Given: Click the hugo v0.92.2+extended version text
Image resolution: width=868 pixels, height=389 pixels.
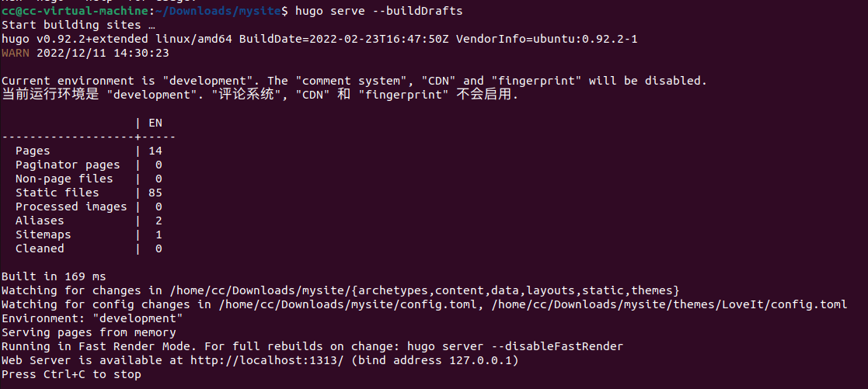Looking at the screenshot, I should pos(75,40).
